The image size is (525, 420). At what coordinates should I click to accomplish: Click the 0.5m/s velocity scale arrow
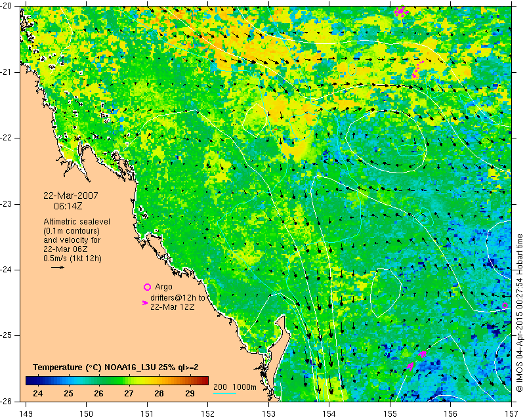[58, 267]
